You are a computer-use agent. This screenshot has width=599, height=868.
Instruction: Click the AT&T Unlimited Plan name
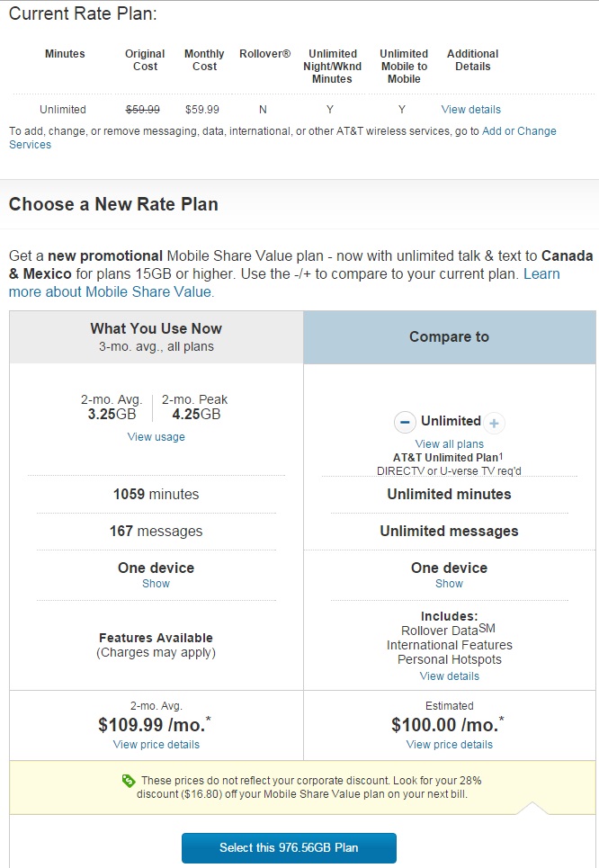point(447,457)
